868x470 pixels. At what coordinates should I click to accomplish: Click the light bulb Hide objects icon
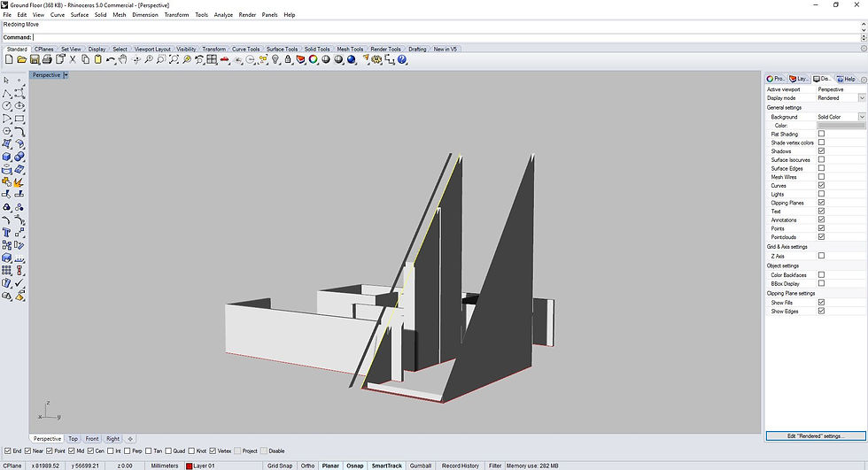pyautogui.click(x=275, y=59)
